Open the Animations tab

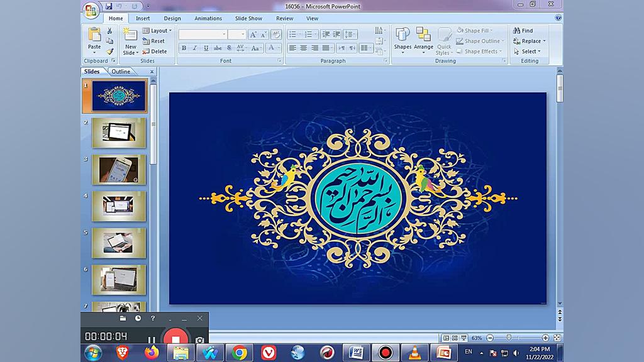tap(208, 18)
